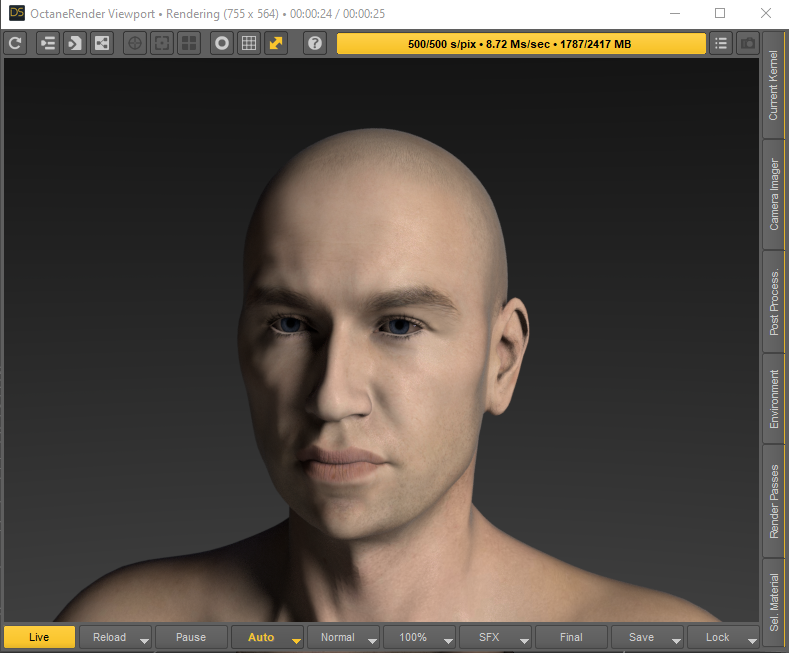Click the list menu icon beside progress bar
Viewport: 789px width, 653px height.
[721, 43]
